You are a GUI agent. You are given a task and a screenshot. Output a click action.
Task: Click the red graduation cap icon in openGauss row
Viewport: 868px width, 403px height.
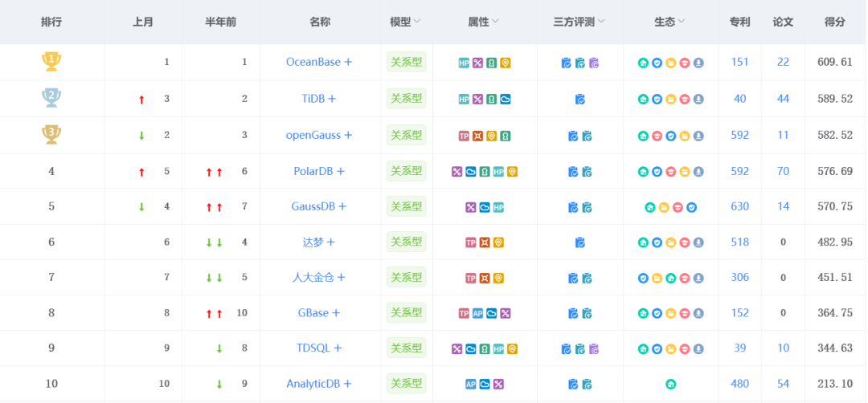657,136
